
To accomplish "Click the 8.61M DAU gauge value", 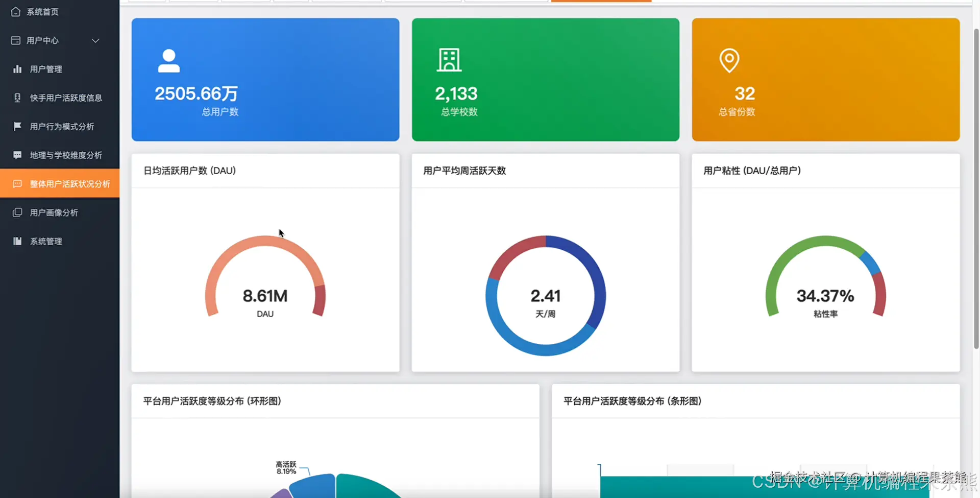I will (265, 296).
